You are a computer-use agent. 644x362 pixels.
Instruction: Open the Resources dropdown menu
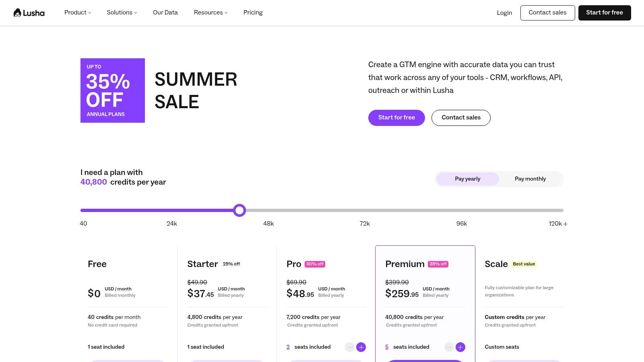211,12
